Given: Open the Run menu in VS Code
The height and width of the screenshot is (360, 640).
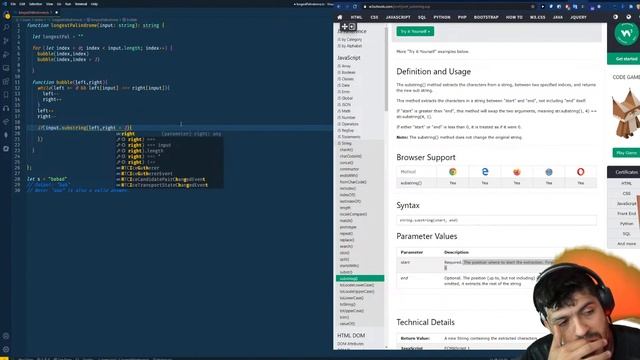Looking at the screenshot, I should pos(68,4).
